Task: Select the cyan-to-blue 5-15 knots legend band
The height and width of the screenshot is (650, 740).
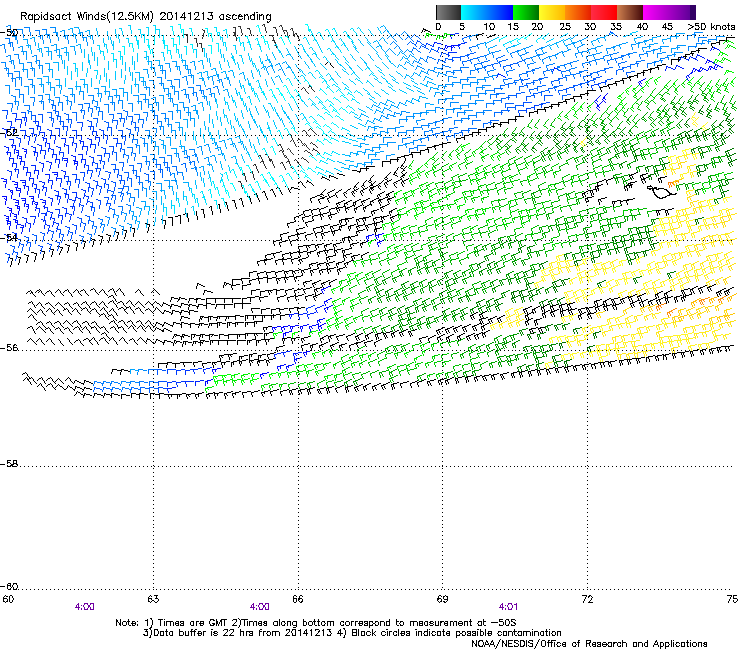Action: tap(487, 12)
